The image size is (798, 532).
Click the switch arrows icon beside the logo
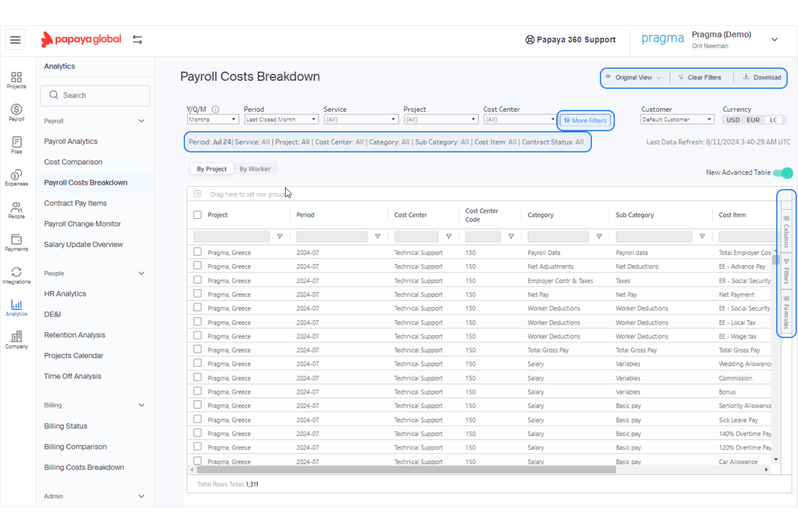137,40
